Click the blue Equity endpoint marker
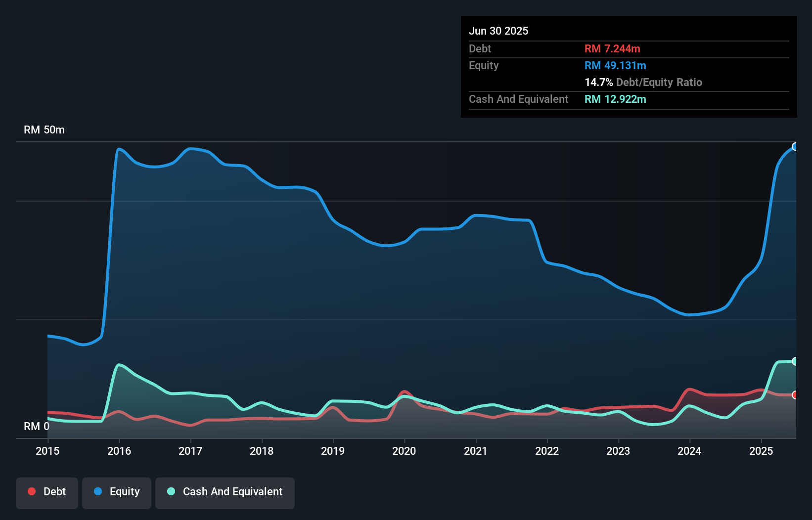 pyautogui.click(x=795, y=147)
